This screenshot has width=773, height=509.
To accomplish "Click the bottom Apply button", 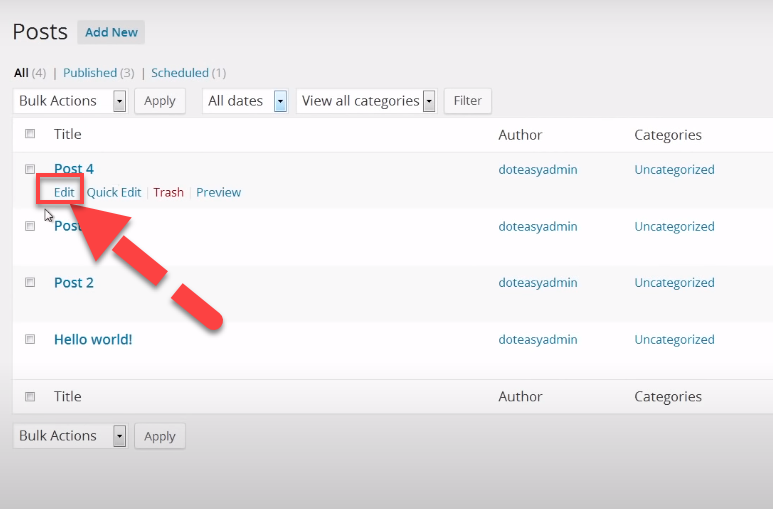I will point(160,436).
